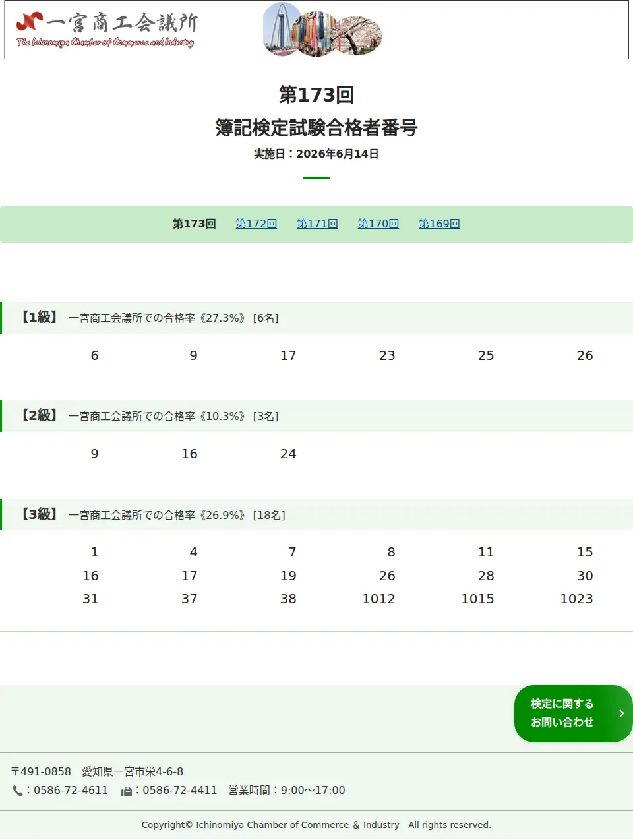Open the 第172回 results link
Viewport: 633px width, 840px height.
coord(256,224)
